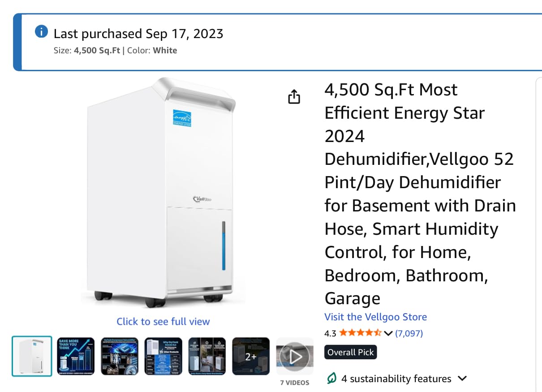Expand the 4 sustainability features section
This screenshot has height=392, width=542.
tap(462, 379)
